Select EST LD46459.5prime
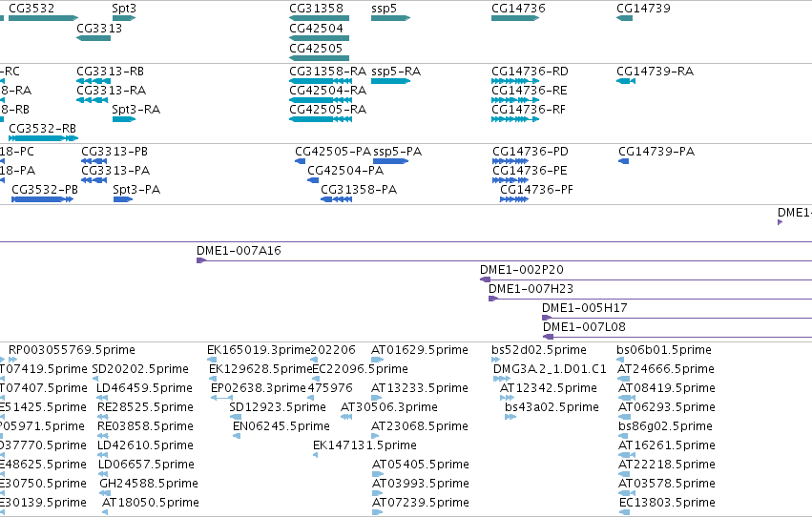This screenshot has width=812, height=517. 102,398
